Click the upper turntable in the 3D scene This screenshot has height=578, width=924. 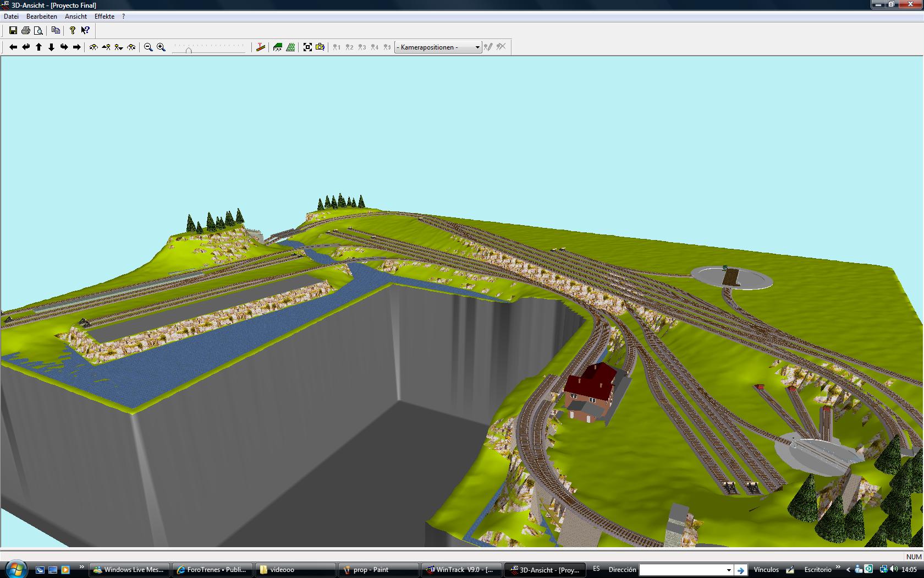pos(732,277)
